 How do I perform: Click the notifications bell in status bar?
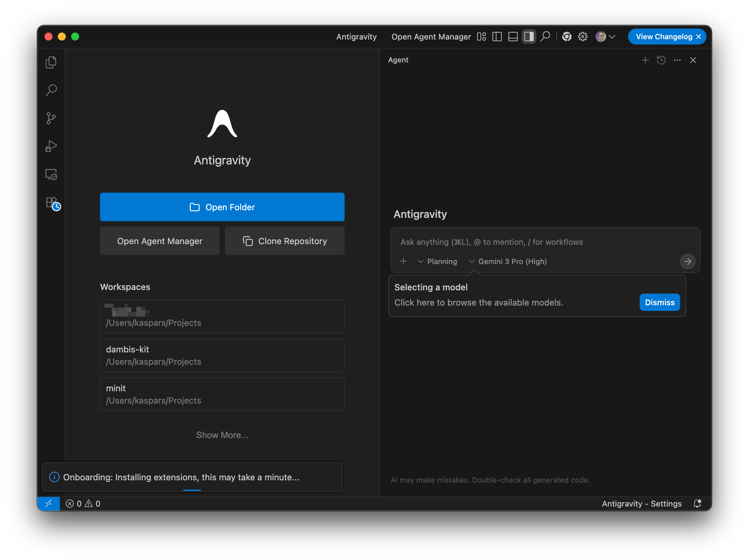coord(697,504)
